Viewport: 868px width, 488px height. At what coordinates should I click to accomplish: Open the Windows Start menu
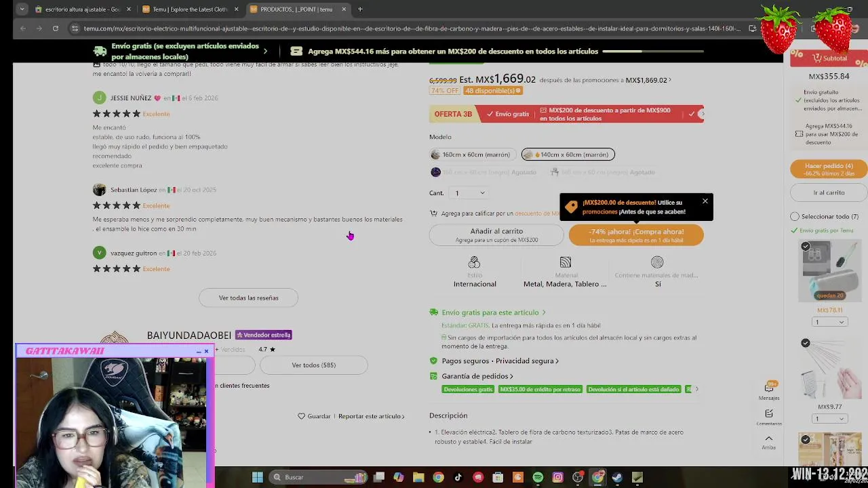[258, 477]
